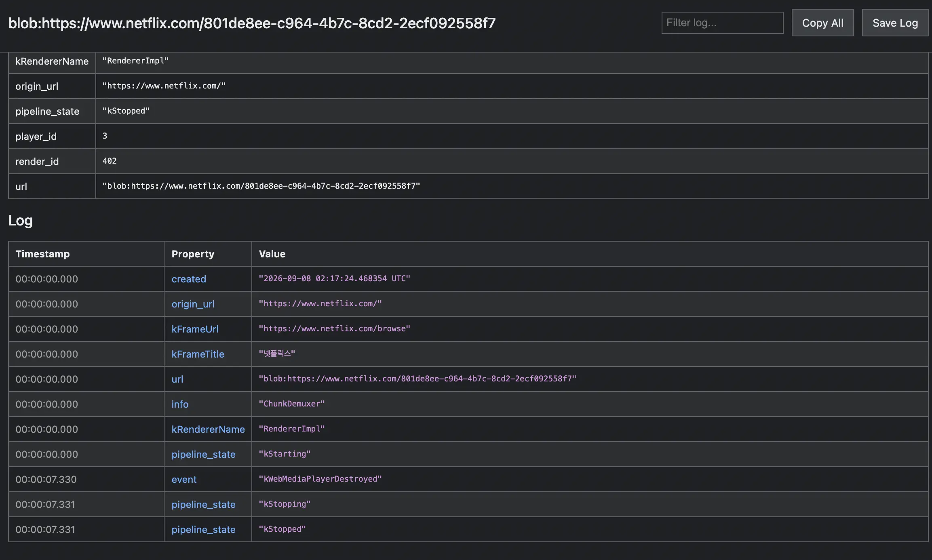The width and height of the screenshot is (932, 560).
Task: Click the player_id label
Action: pyautogui.click(x=36, y=136)
